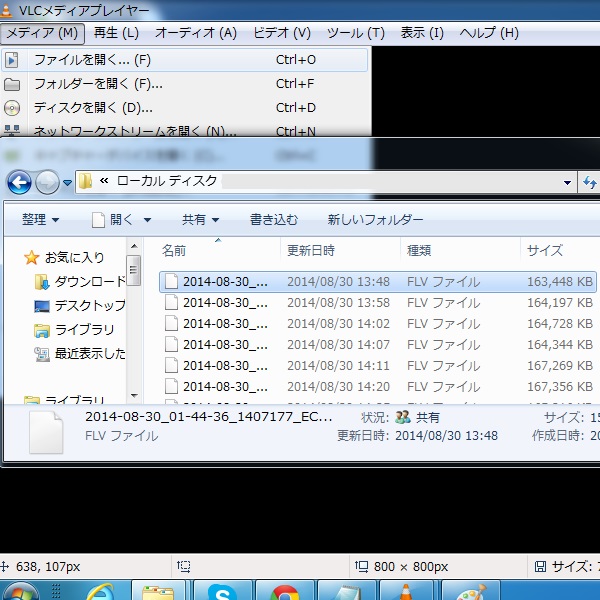600x600 pixels.
Task: Open Paint from the taskbar
Action: pyautogui.click(x=471, y=590)
